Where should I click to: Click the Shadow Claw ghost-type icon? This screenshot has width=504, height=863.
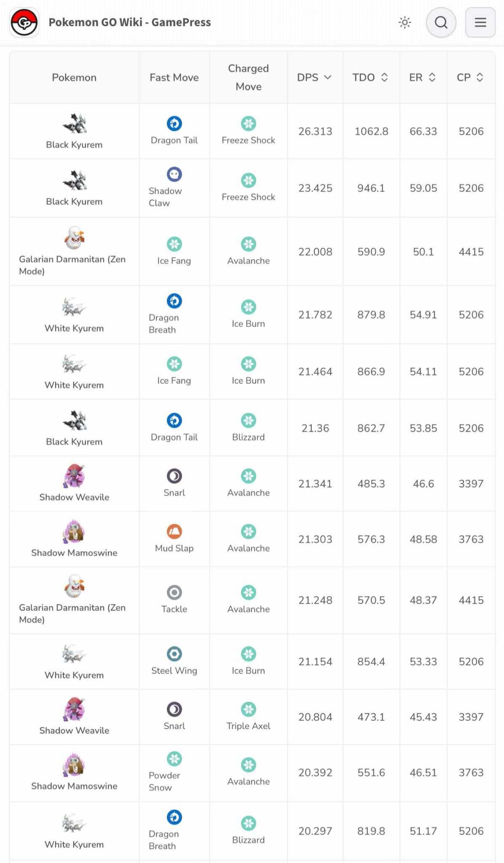pos(174,174)
